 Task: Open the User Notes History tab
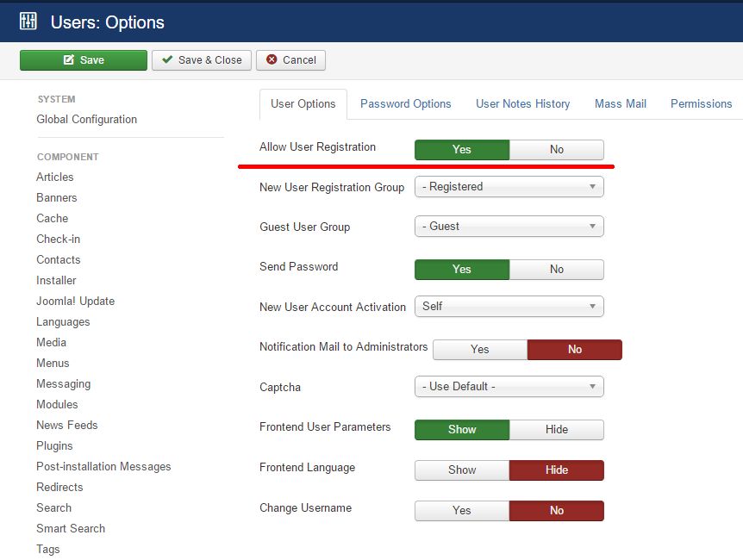click(x=522, y=104)
